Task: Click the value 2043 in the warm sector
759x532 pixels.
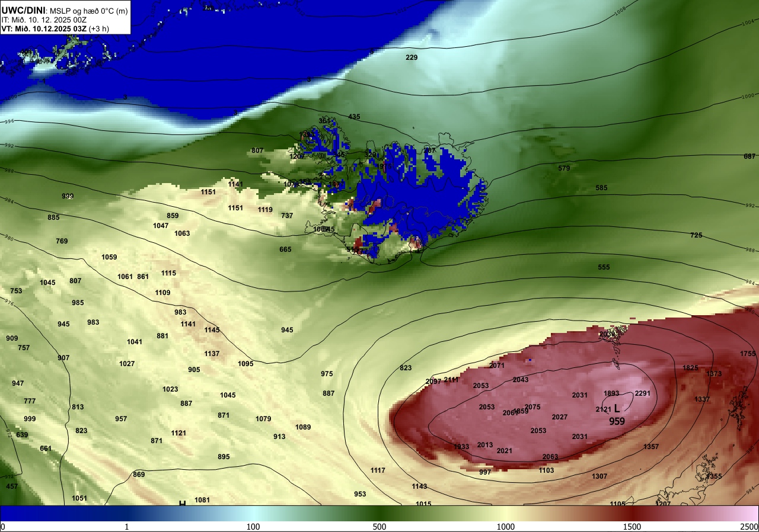Action: pyautogui.click(x=521, y=380)
